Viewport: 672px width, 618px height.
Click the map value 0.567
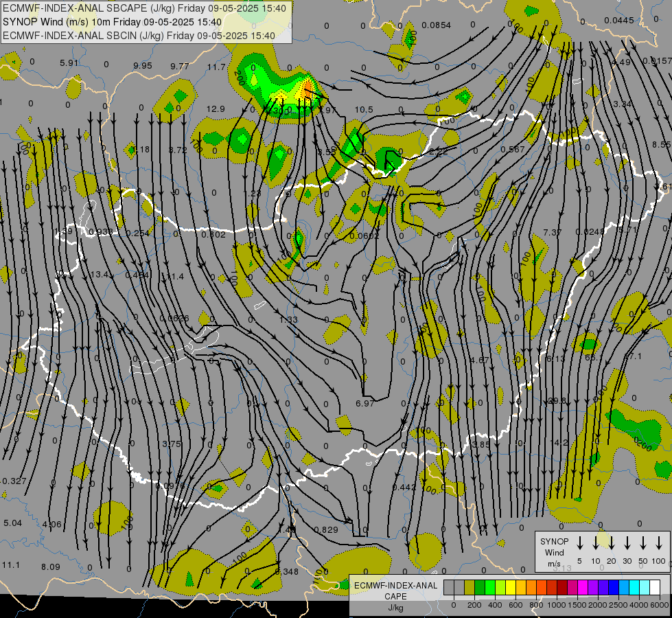pyautogui.click(x=513, y=149)
